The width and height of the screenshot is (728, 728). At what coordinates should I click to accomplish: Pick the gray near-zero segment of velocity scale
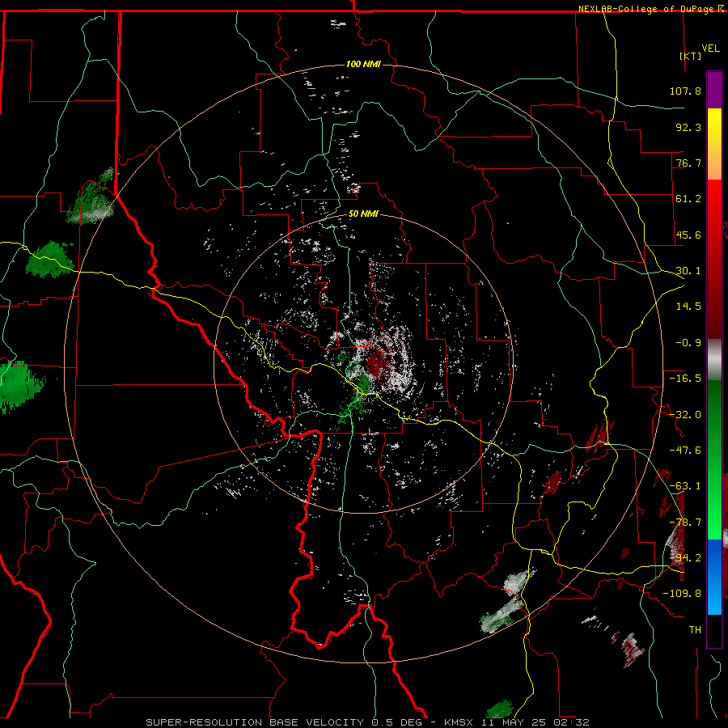(x=714, y=360)
